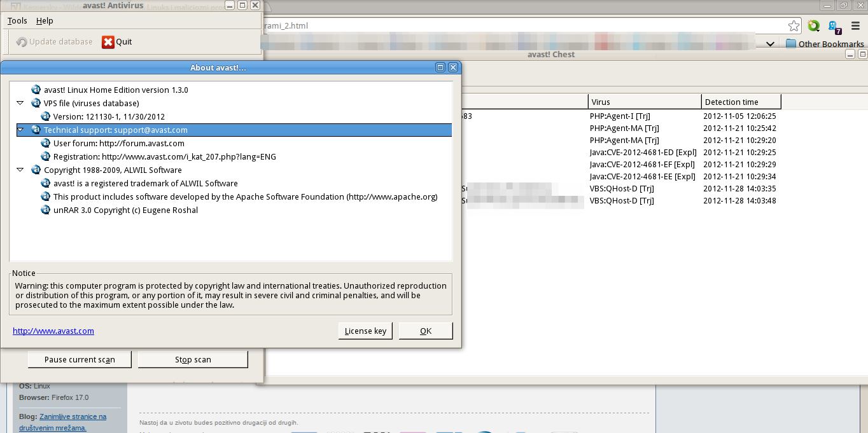Click the avast! Chest window title bar
Image resolution: width=868 pixels, height=433 pixels.
tap(551, 55)
